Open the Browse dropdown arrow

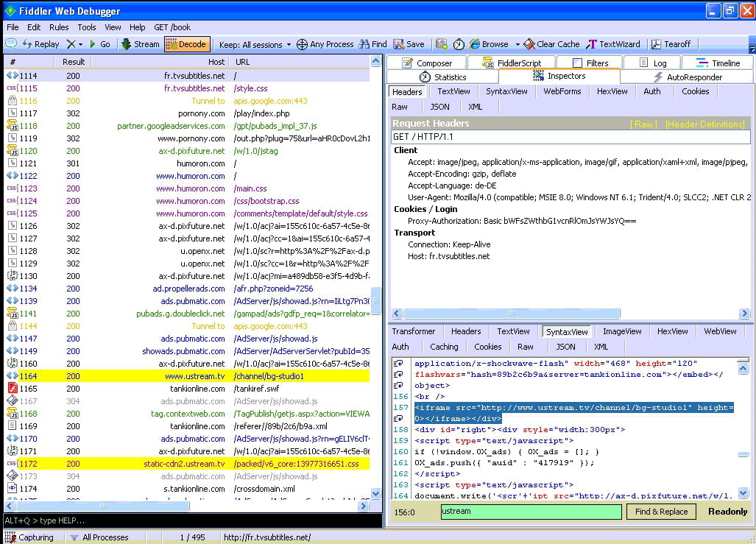tap(517, 44)
